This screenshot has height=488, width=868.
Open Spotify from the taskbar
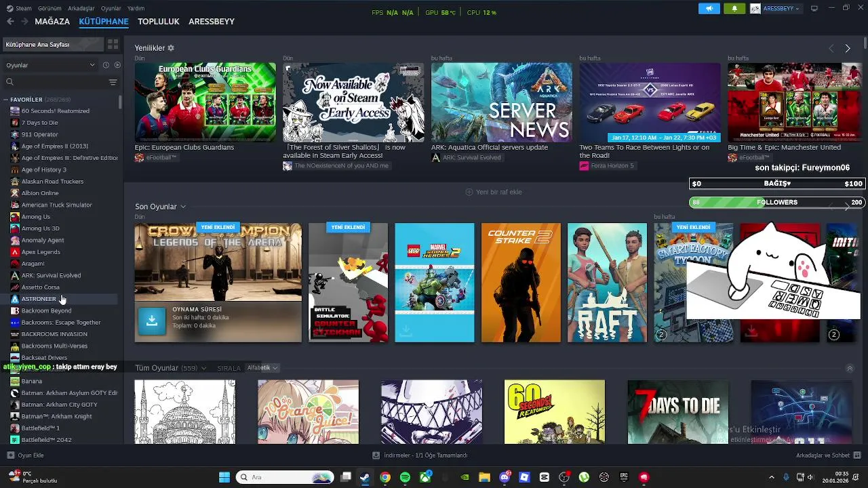[x=405, y=477]
